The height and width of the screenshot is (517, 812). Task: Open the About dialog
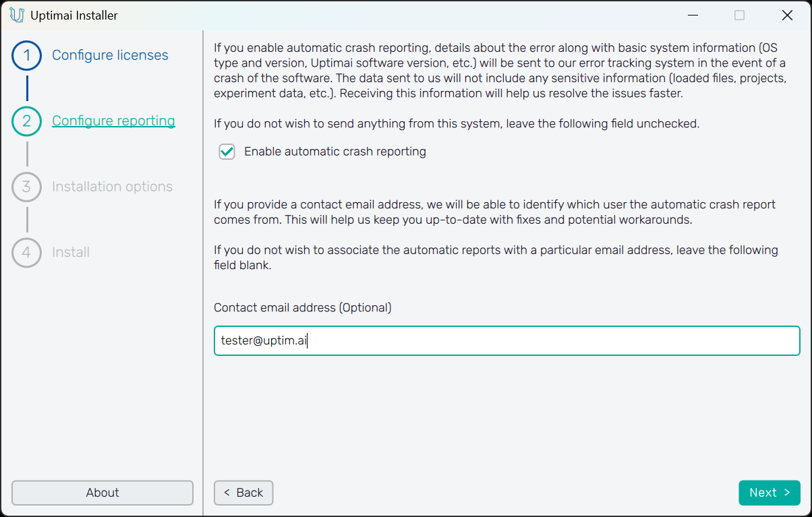(x=103, y=493)
